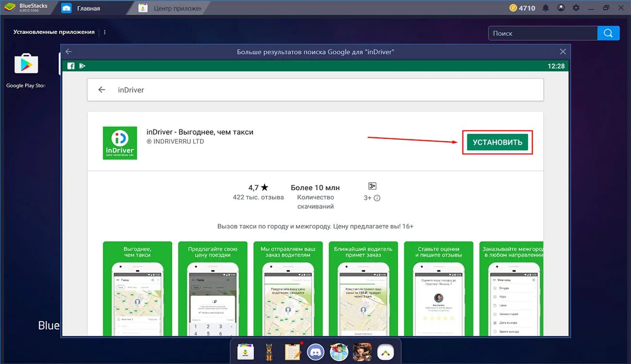The image size is (631, 364).
Task: Open the app downloads folder dock icon
Action: click(x=246, y=352)
